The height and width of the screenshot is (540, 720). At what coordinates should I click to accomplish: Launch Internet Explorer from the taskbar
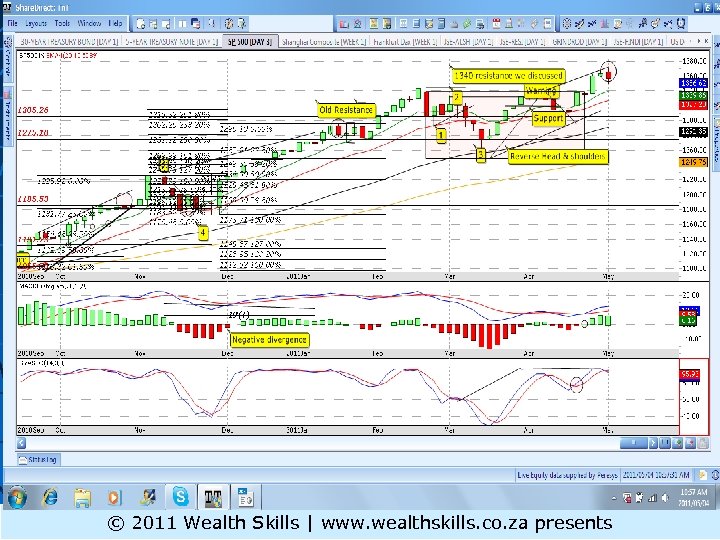50,497
